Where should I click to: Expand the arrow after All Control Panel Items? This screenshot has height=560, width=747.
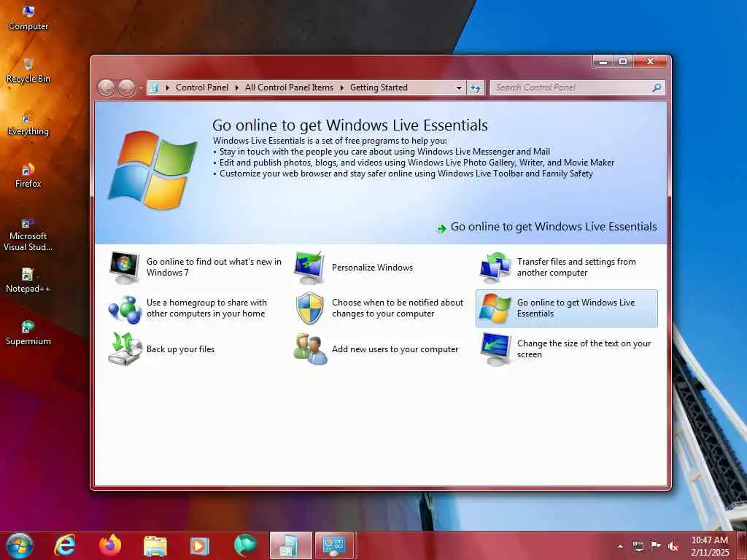point(341,87)
